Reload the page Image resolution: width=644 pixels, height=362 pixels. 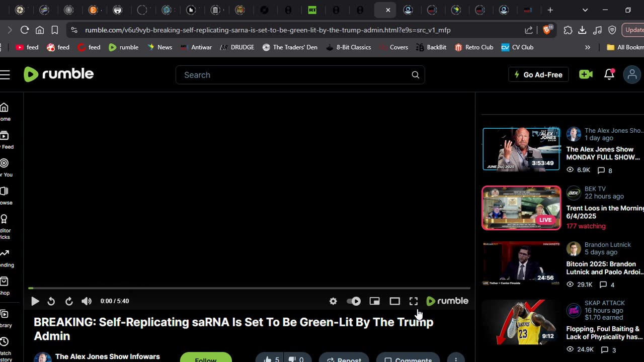pos(24,30)
